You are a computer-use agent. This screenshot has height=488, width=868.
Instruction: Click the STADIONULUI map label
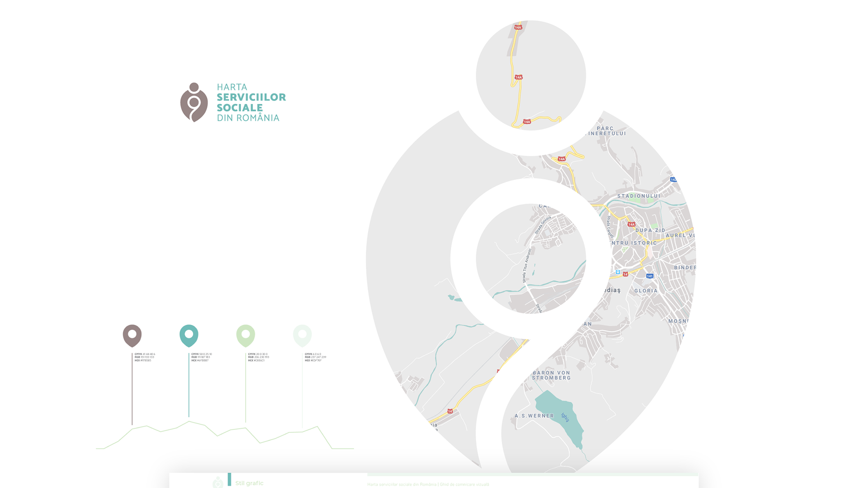pos(639,196)
